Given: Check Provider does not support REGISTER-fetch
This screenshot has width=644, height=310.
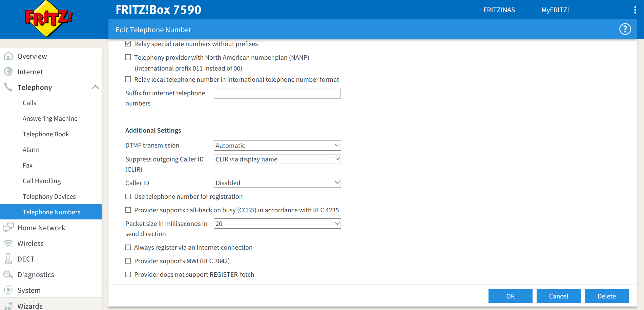Looking at the screenshot, I should [128, 274].
